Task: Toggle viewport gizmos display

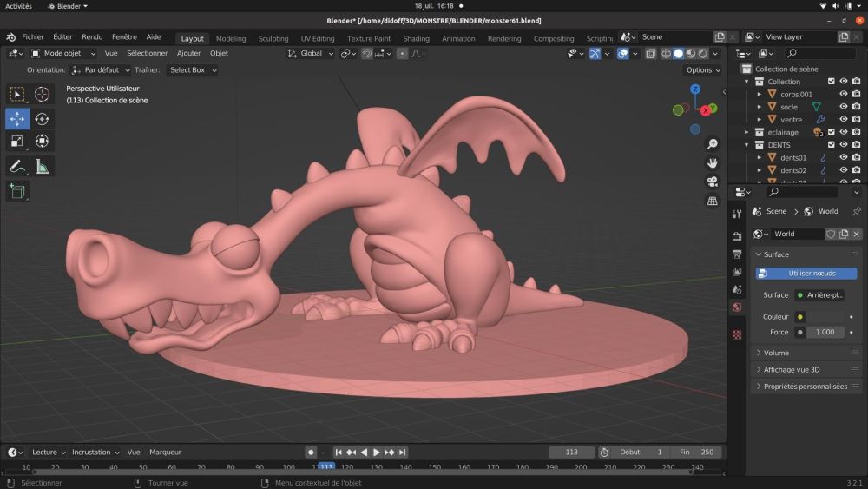Action: click(x=595, y=54)
